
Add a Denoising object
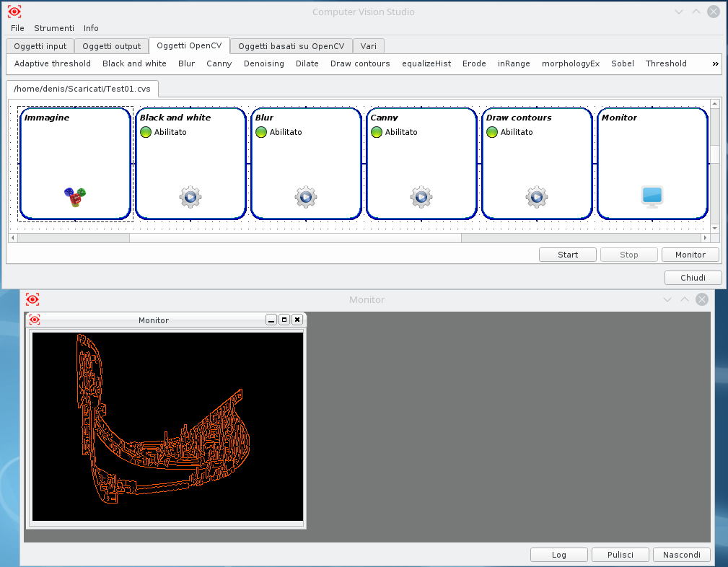(x=264, y=63)
